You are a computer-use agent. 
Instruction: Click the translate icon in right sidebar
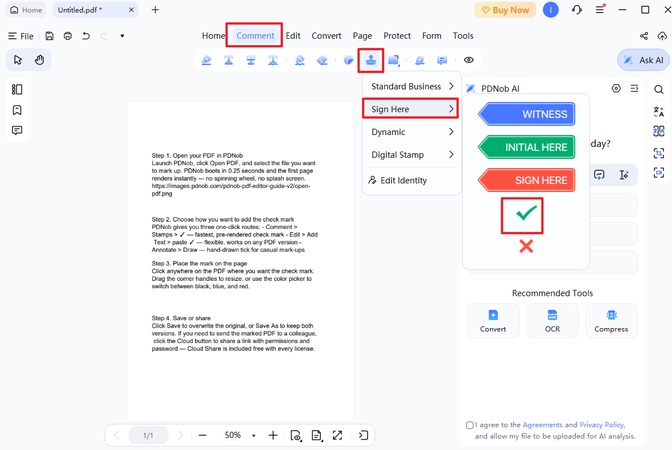(x=659, y=112)
